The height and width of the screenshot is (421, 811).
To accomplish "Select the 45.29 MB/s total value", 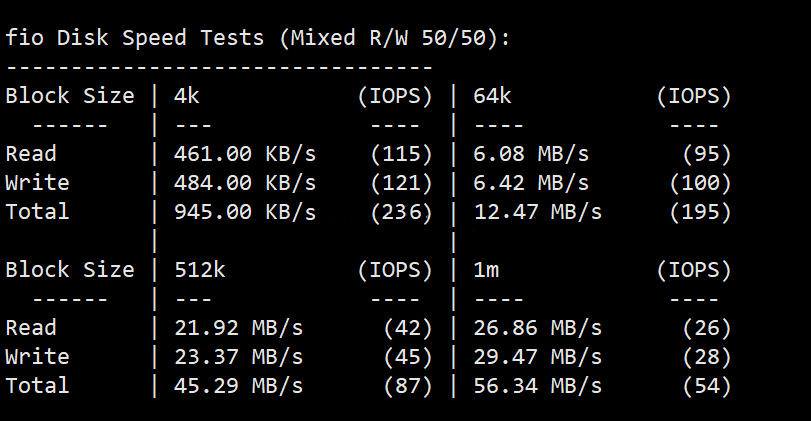I will (238, 385).
